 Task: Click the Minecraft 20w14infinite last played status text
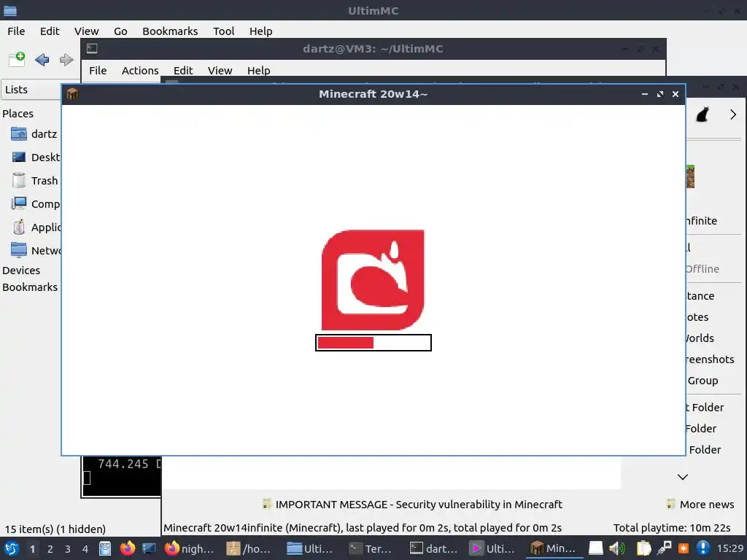coord(363,528)
